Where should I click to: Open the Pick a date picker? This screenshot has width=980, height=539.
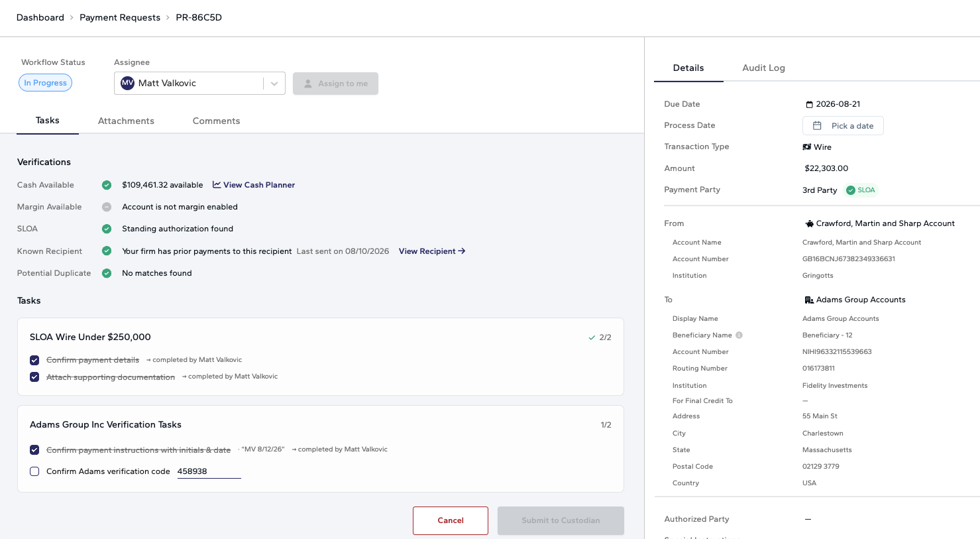(843, 126)
